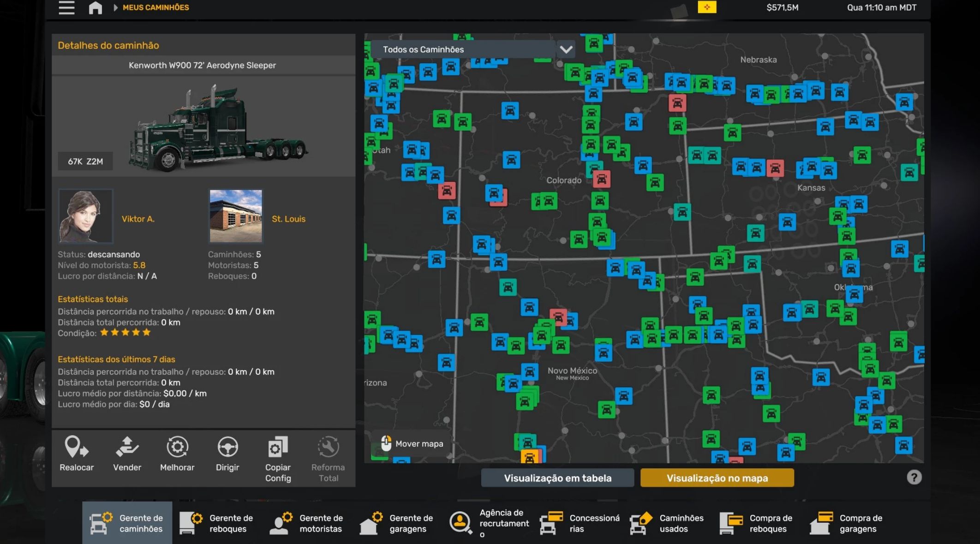The image size is (980, 544).
Task: Click driver name Viktor A.
Action: (138, 219)
